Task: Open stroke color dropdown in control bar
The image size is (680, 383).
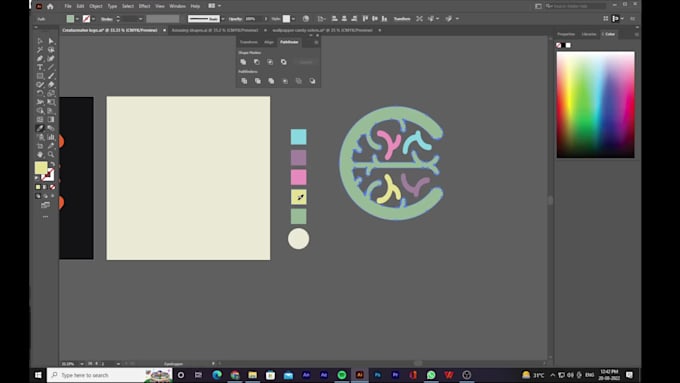Action: point(93,19)
